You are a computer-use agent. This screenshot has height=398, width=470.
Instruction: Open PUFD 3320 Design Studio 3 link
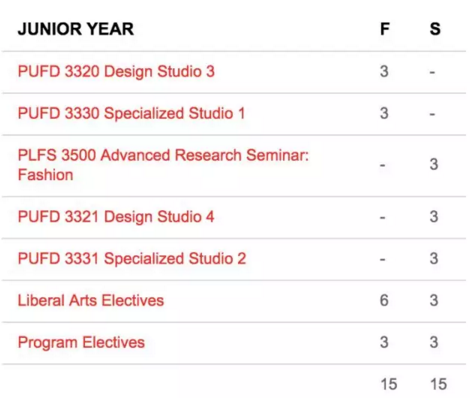(x=116, y=72)
